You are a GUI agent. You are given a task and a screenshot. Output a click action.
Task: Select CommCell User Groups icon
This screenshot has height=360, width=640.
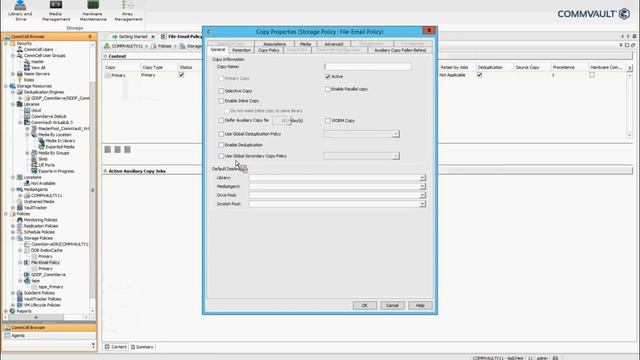coord(20,56)
